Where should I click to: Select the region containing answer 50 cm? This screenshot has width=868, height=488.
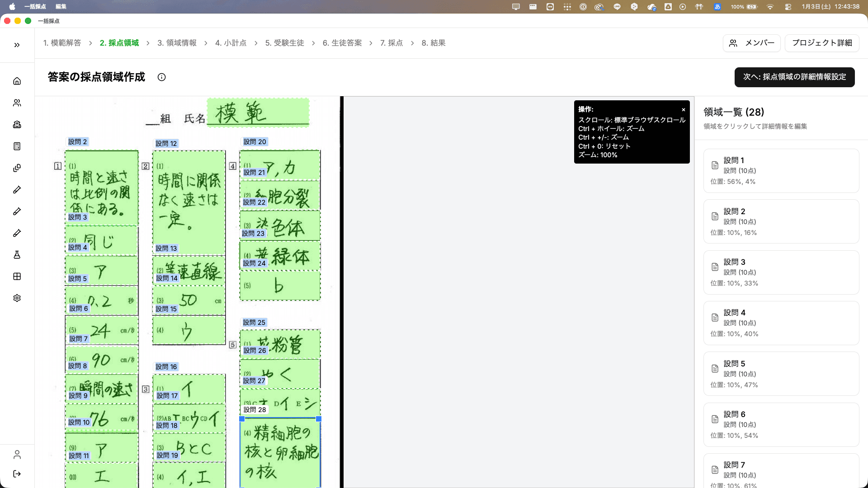click(x=189, y=300)
